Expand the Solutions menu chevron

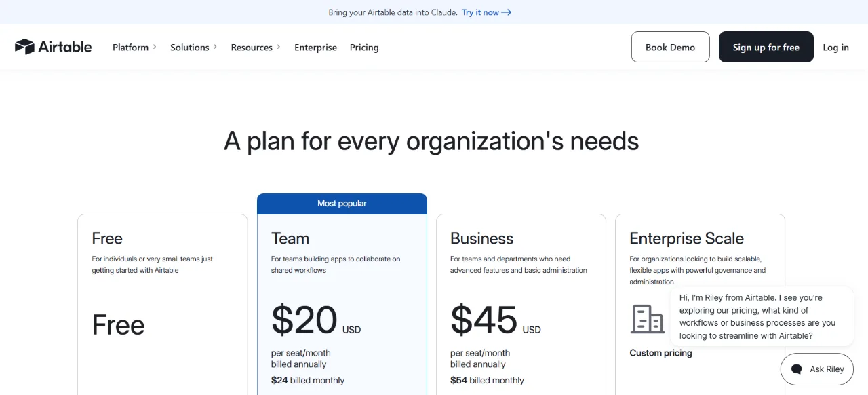(215, 47)
